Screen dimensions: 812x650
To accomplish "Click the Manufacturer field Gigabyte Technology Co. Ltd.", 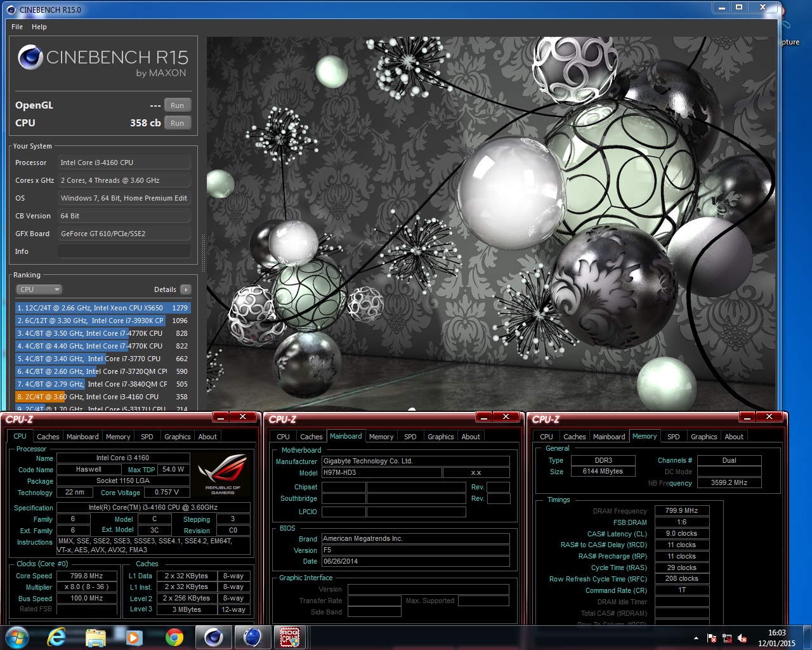I will point(416,461).
